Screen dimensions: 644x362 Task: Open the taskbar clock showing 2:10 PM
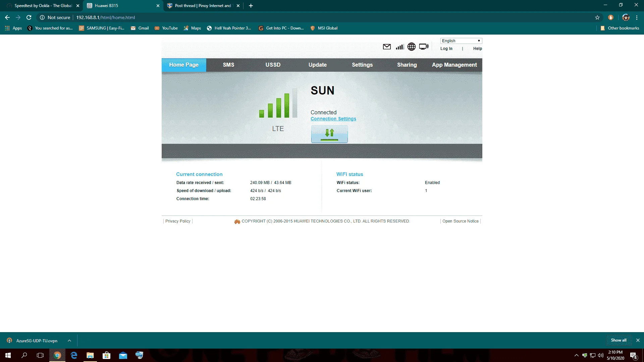click(615, 355)
